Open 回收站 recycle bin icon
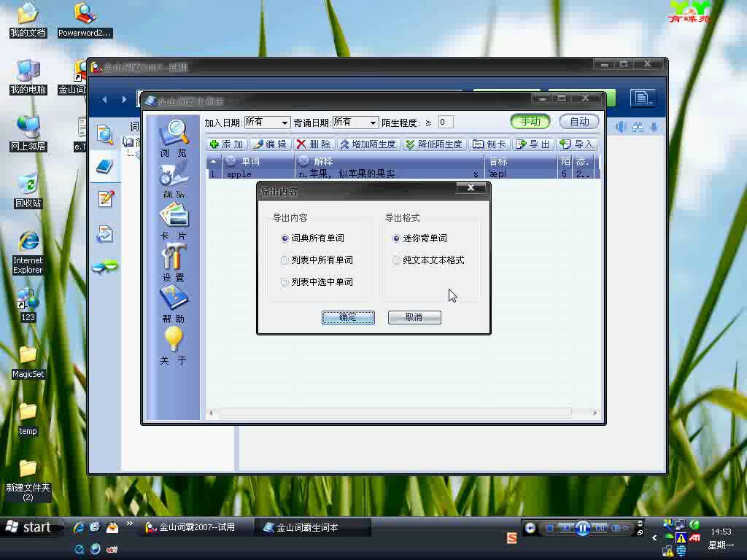Viewport: 747px width, 560px height. [x=28, y=191]
